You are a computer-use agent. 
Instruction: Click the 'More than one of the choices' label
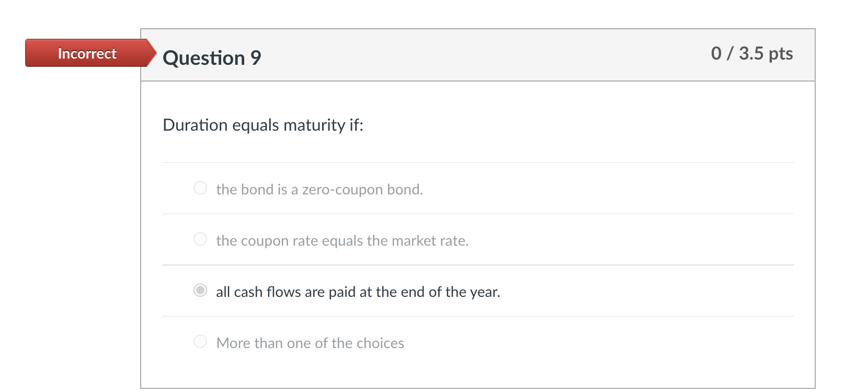click(310, 343)
